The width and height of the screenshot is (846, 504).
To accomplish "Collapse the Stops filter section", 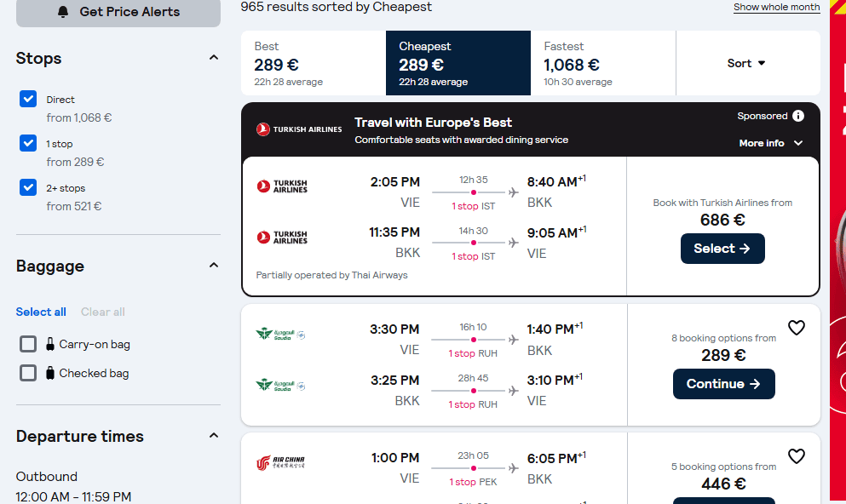I will [214, 58].
